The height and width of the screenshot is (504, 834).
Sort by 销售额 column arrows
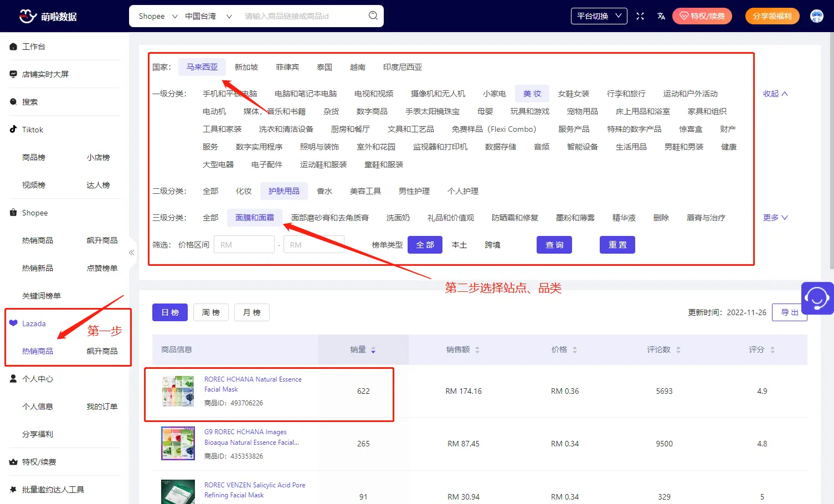click(477, 350)
